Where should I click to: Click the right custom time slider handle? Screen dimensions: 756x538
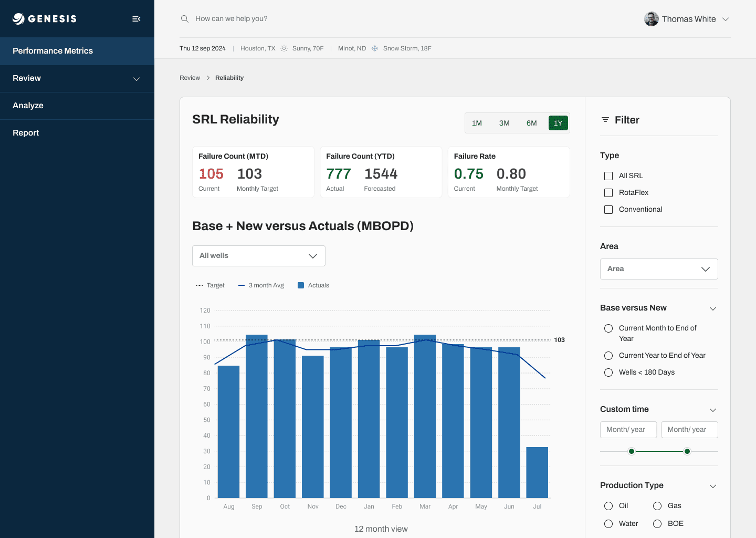(x=687, y=451)
